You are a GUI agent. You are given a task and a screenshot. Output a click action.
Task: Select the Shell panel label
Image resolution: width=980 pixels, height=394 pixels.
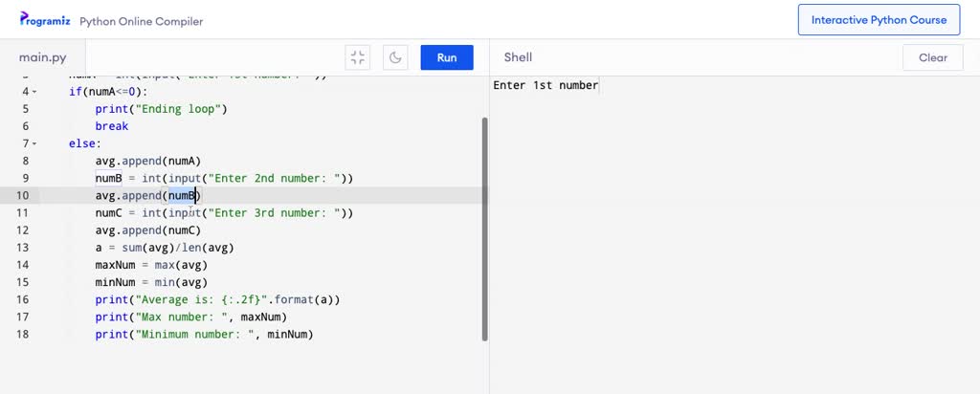click(x=518, y=57)
